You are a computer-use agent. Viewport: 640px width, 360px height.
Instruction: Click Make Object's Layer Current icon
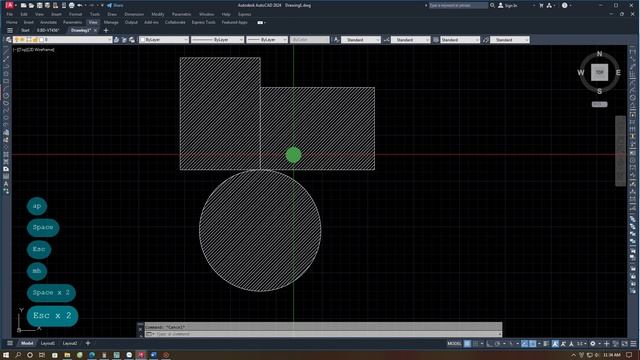[x=117, y=40]
